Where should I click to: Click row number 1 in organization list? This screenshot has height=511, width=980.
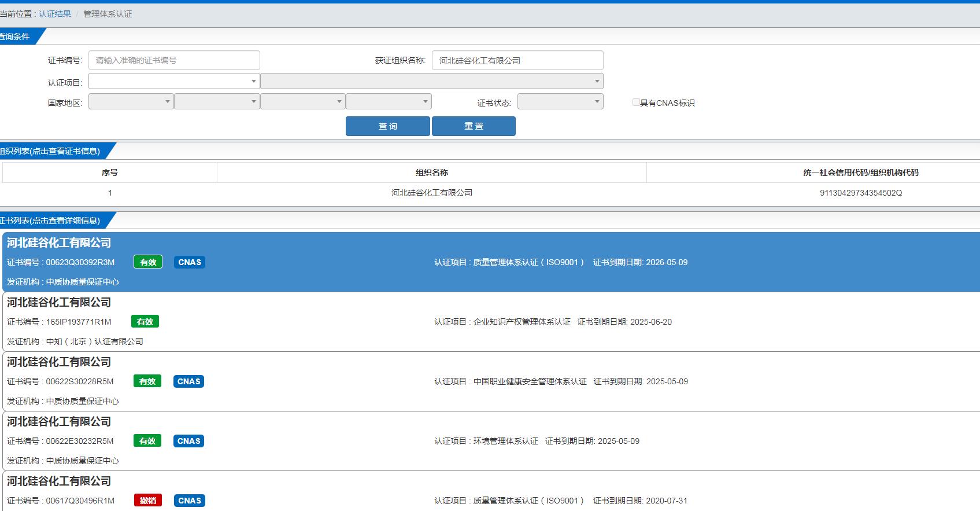tap(110, 193)
